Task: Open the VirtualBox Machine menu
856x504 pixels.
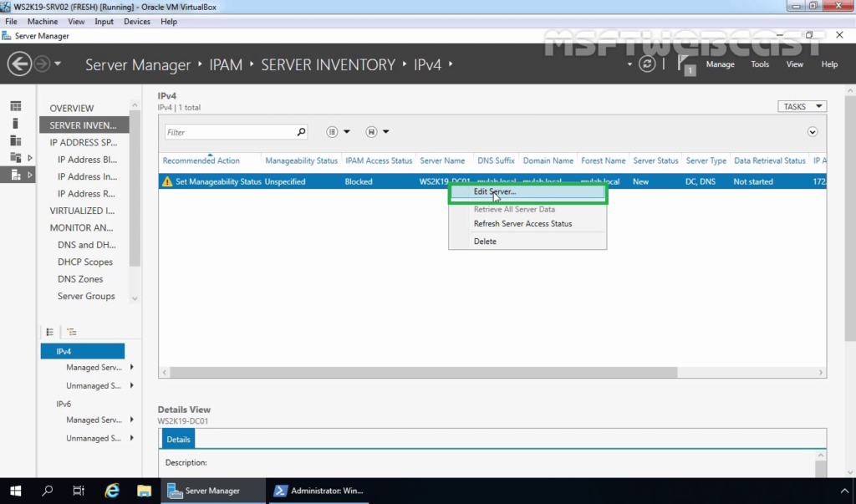Action: click(x=43, y=21)
